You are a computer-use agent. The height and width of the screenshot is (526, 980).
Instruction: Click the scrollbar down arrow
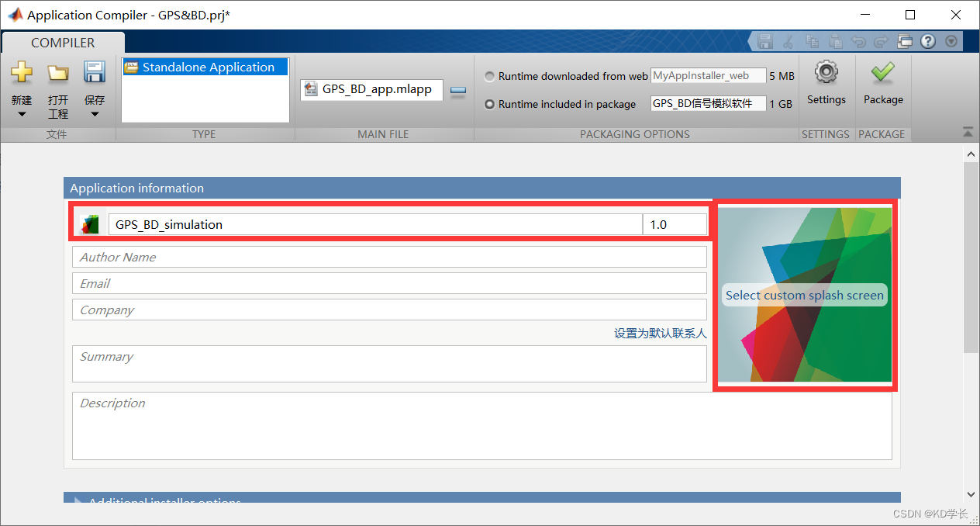971,493
